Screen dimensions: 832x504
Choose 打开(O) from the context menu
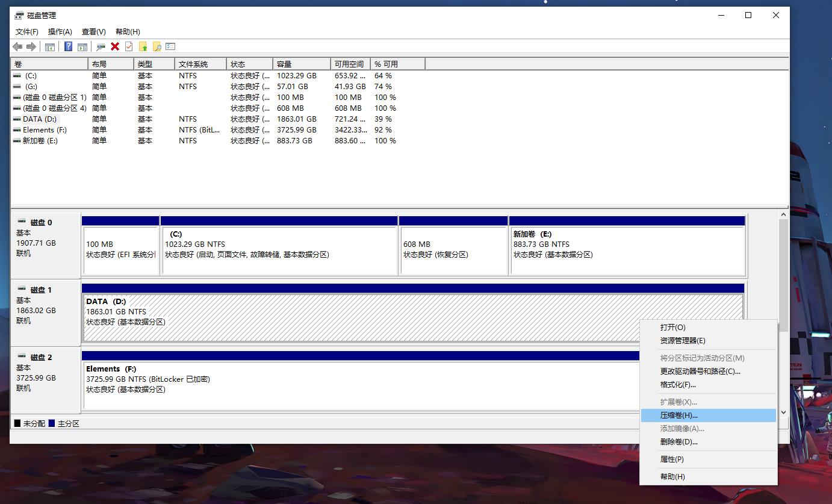coord(709,328)
